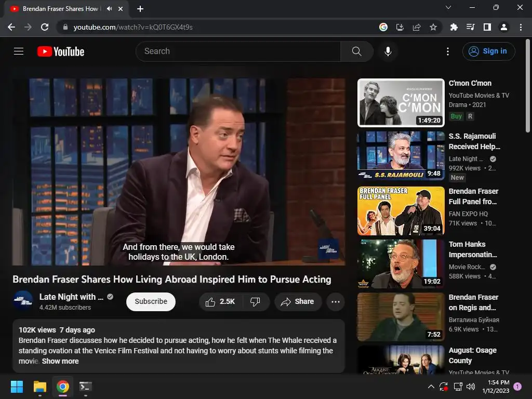Open volume control in tray
Image resolution: width=532 pixels, height=399 pixels.
(471, 387)
